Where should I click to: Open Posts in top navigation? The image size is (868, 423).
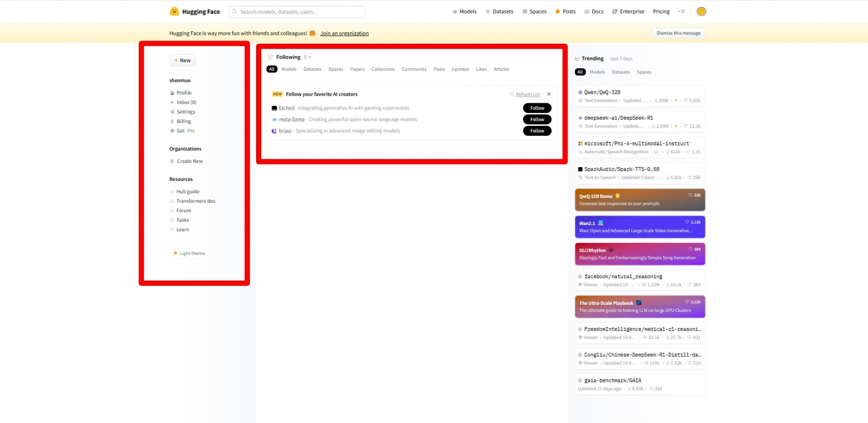[x=566, y=11]
